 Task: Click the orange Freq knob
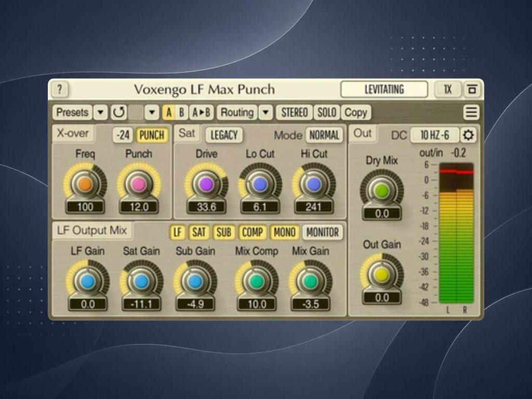(x=85, y=184)
